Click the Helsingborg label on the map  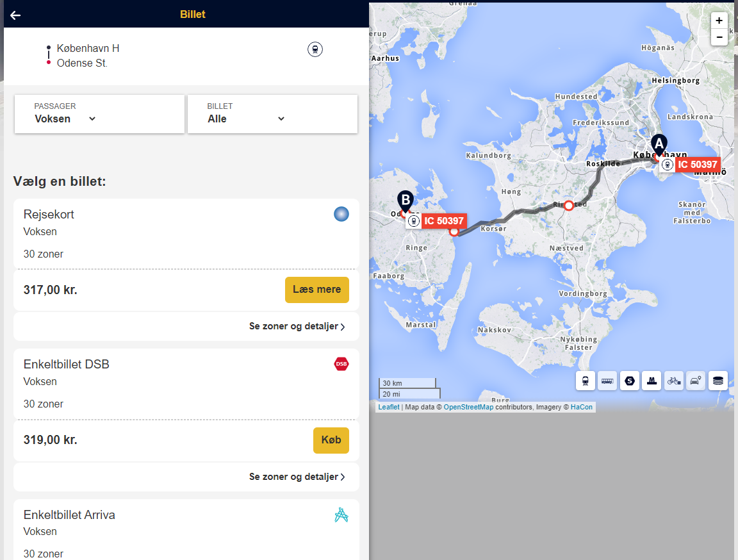coord(675,81)
